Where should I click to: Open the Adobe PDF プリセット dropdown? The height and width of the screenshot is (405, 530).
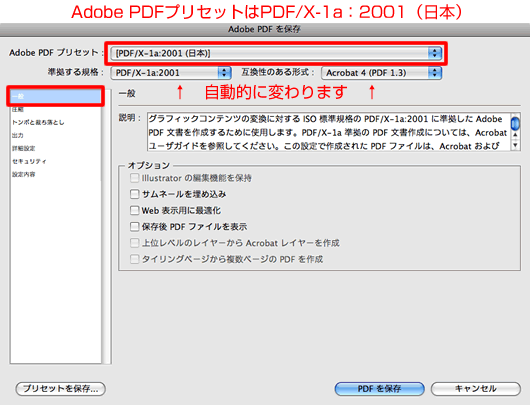276,53
